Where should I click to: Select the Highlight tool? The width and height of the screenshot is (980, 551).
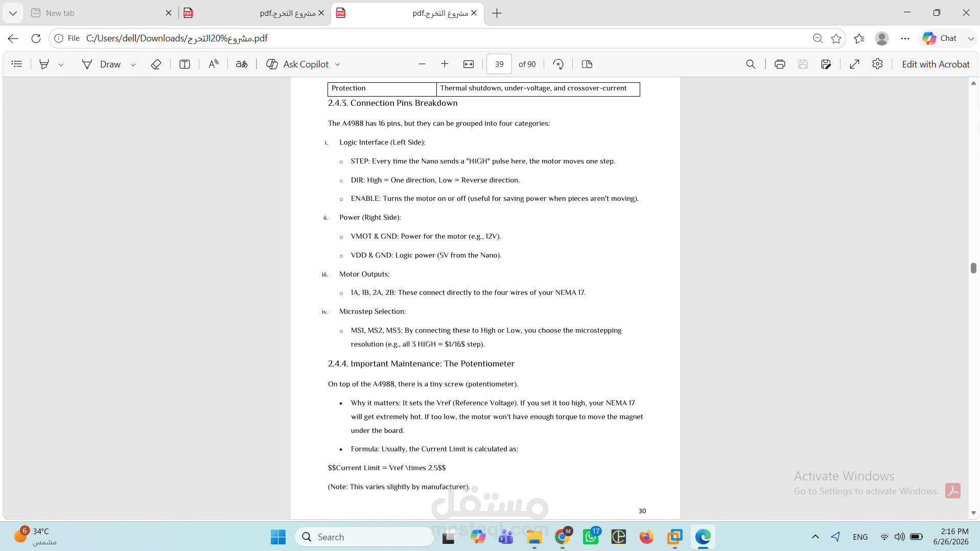click(44, 64)
